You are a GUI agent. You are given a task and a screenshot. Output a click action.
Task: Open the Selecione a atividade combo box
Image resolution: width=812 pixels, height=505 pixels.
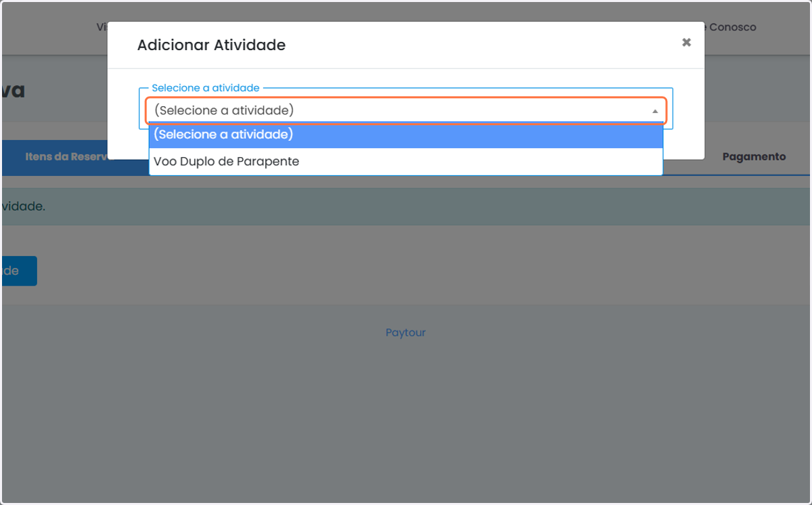[406, 110]
